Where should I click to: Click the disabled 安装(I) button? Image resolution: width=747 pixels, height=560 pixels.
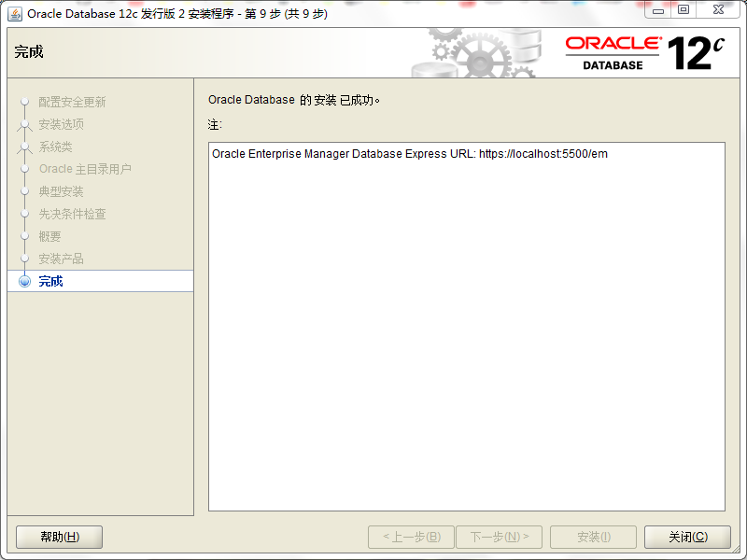594,538
